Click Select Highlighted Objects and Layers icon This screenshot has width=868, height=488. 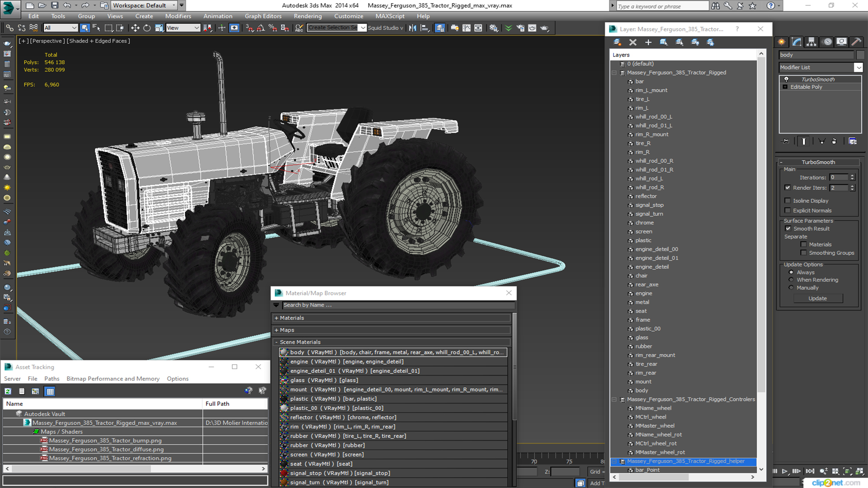(x=664, y=42)
